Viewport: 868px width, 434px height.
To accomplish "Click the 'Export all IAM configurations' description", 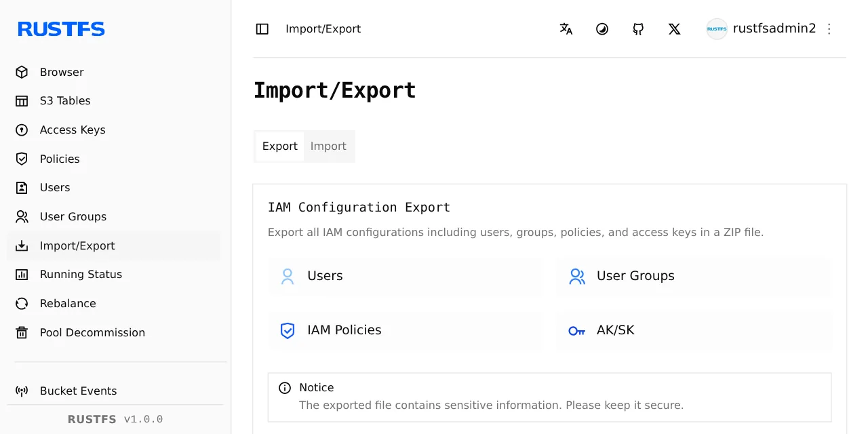I will pyautogui.click(x=516, y=233).
